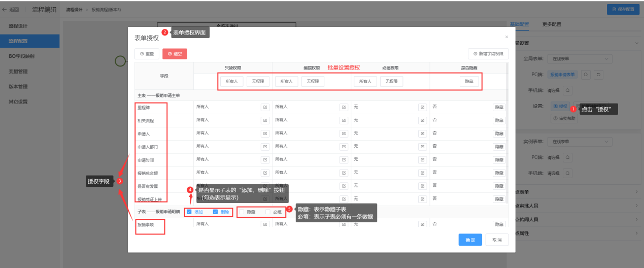644x268 pixels.
Task: Click edit icon for 里程碑 read-only permission
Action: pos(265,107)
